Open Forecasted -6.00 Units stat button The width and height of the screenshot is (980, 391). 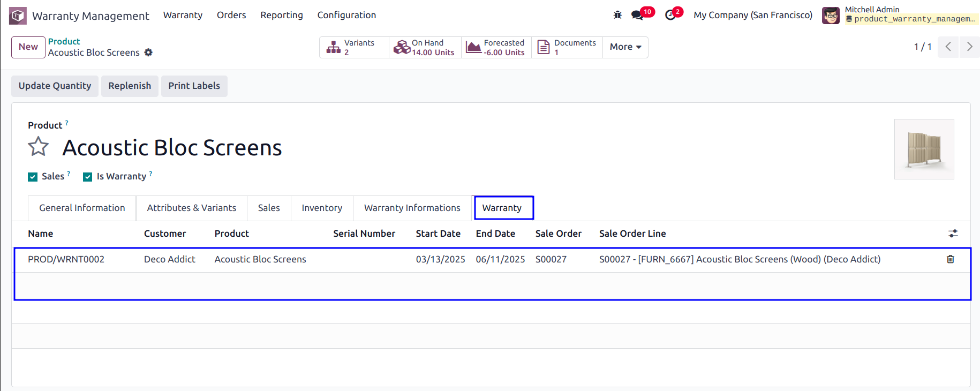click(x=496, y=47)
